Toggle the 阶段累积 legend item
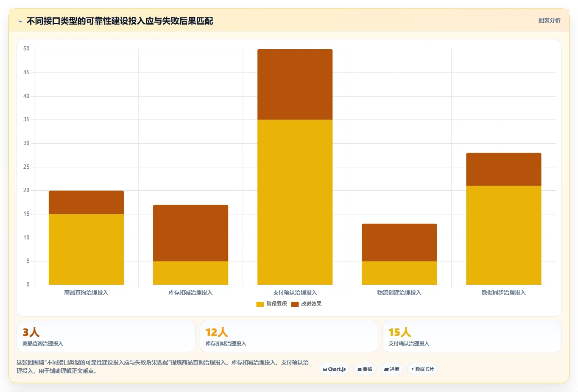 point(272,304)
